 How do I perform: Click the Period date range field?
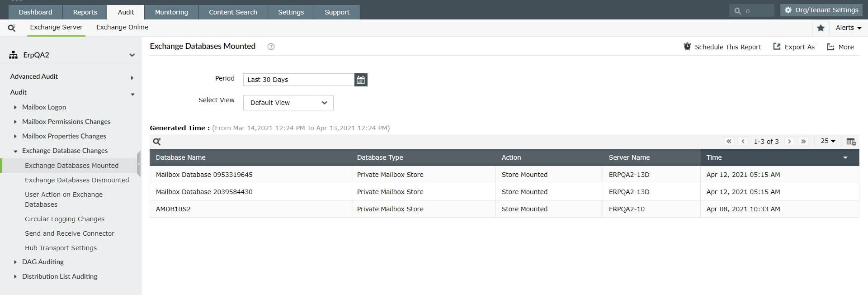298,80
